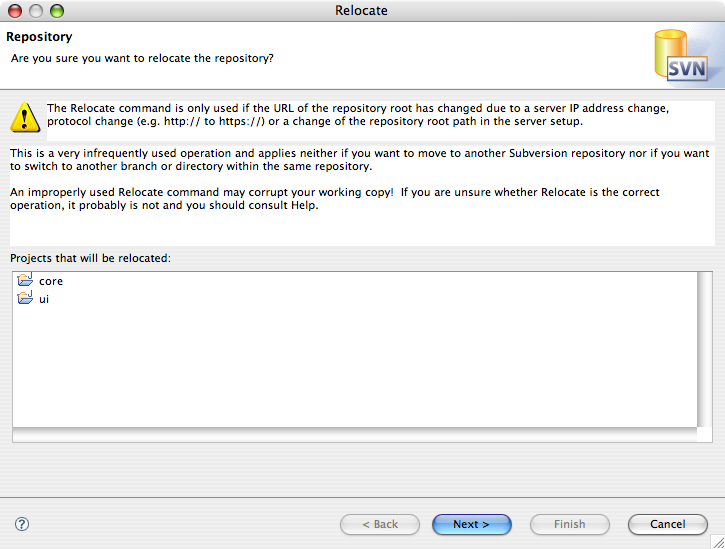Screen dimensions: 725x549
Task: Click the disabled < Back button
Action: click(x=380, y=524)
